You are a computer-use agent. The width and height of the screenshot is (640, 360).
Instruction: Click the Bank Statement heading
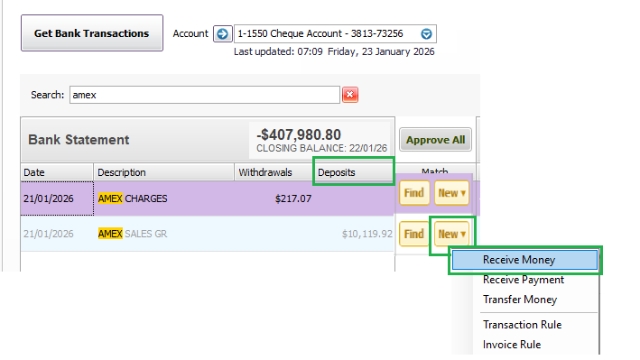78,140
